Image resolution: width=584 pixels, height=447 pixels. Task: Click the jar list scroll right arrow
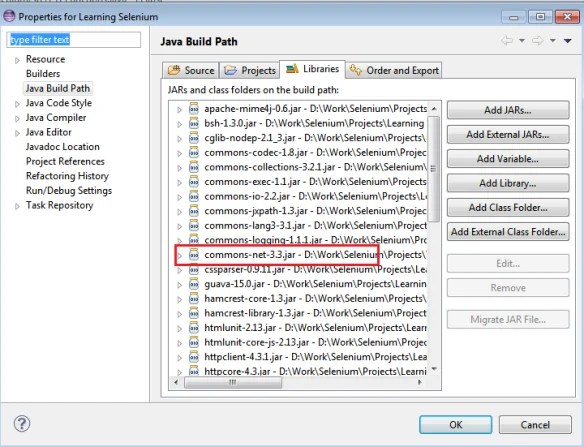420,382
